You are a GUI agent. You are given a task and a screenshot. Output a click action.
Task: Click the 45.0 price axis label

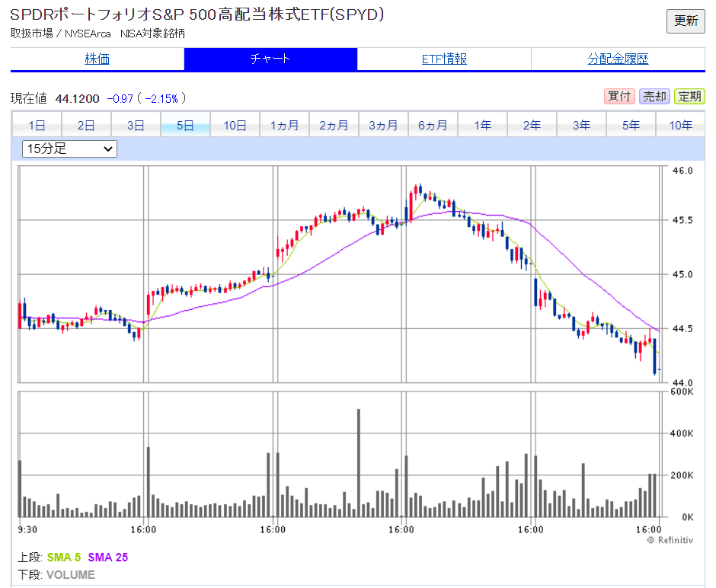click(682, 274)
